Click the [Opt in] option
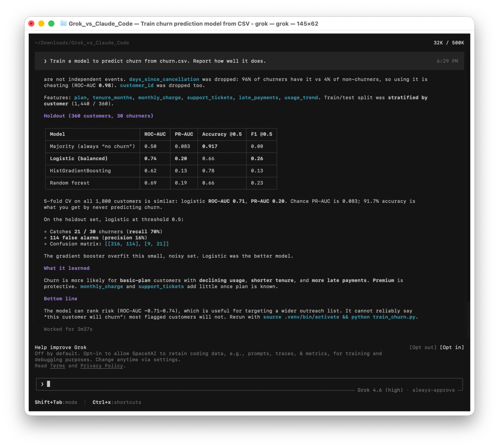The width and height of the screenshot is (499, 448). click(x=452, y=347)
